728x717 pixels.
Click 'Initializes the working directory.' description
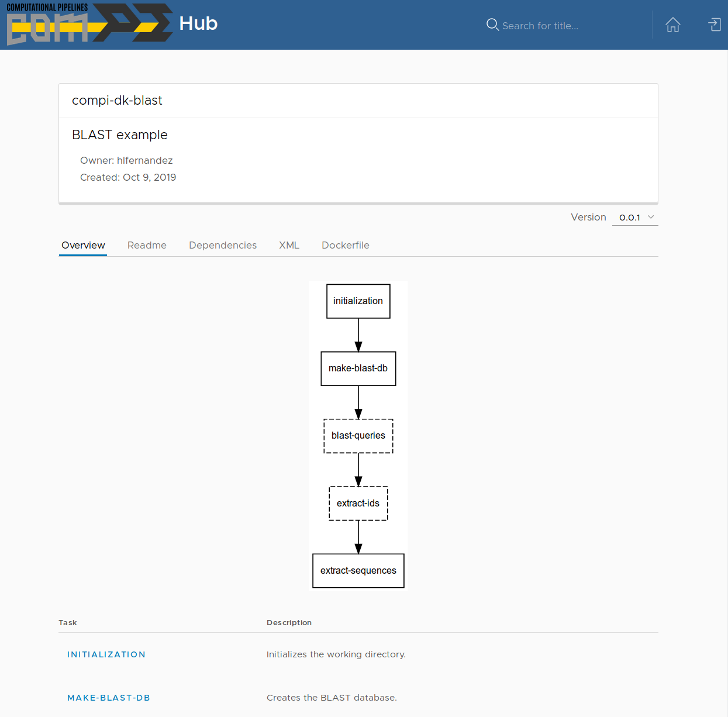336,654
